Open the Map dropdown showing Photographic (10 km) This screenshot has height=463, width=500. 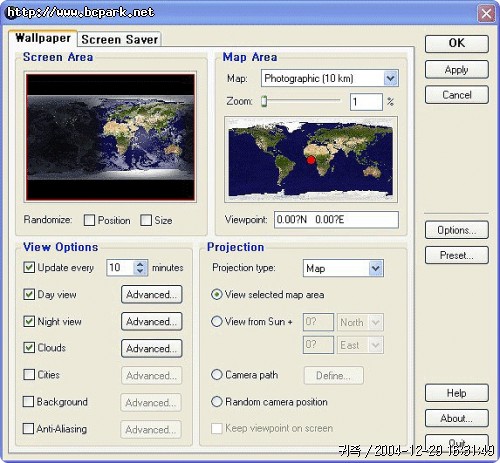(x=330, y=78)
